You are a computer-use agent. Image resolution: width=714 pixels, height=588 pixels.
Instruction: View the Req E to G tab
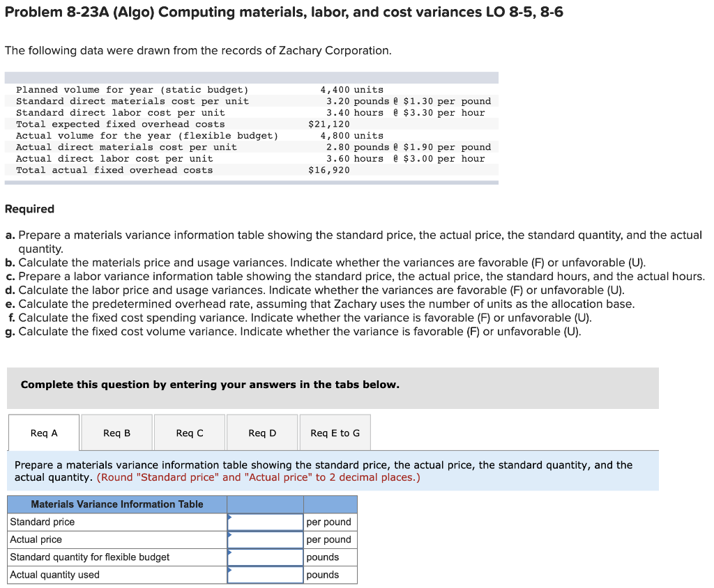pyautogui.click(x=335, y=432)
